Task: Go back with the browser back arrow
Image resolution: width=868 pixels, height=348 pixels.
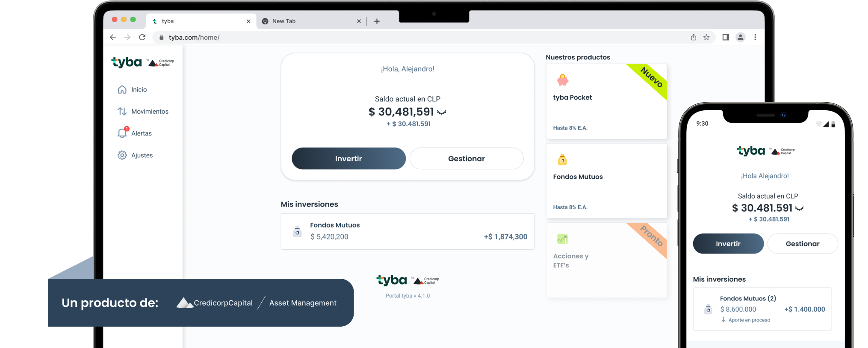Action: (x=113, y=37)
